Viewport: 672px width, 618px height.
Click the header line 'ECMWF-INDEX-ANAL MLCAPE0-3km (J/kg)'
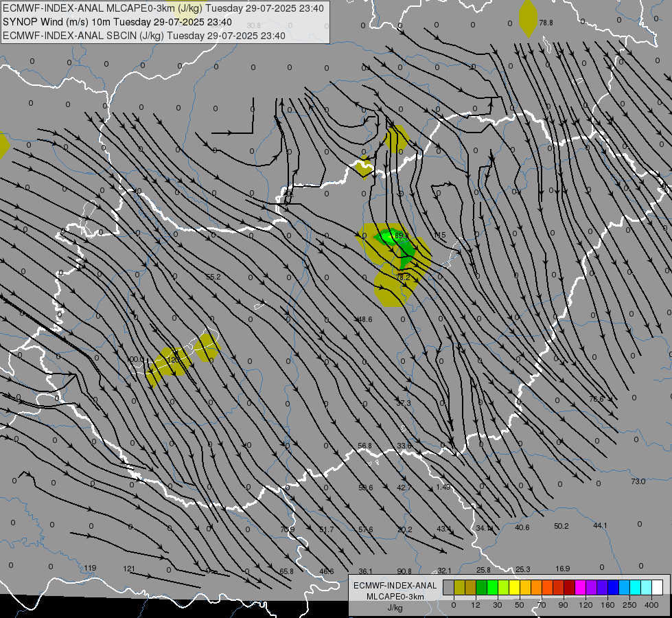(163, 8)
